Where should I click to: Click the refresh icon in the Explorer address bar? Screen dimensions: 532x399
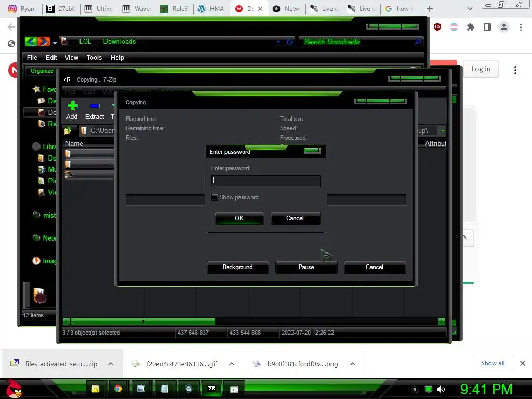(289, 42)
